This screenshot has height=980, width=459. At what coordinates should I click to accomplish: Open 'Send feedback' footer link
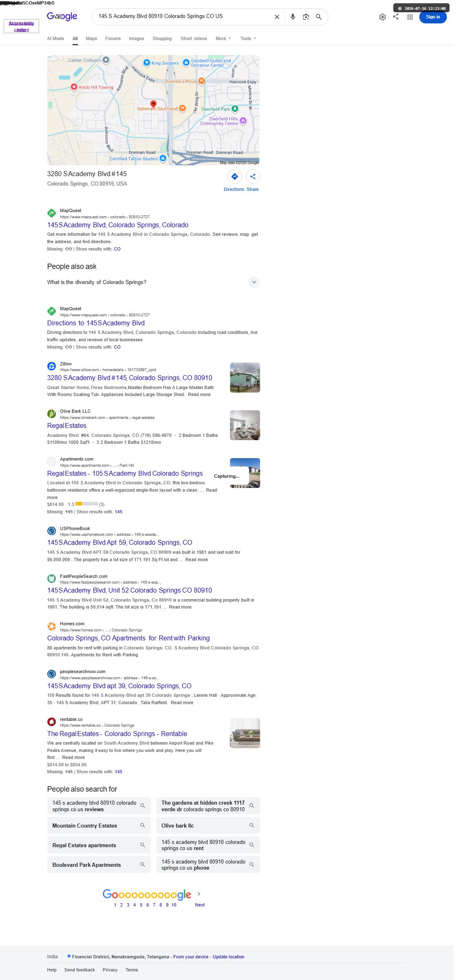pos(80,970)
